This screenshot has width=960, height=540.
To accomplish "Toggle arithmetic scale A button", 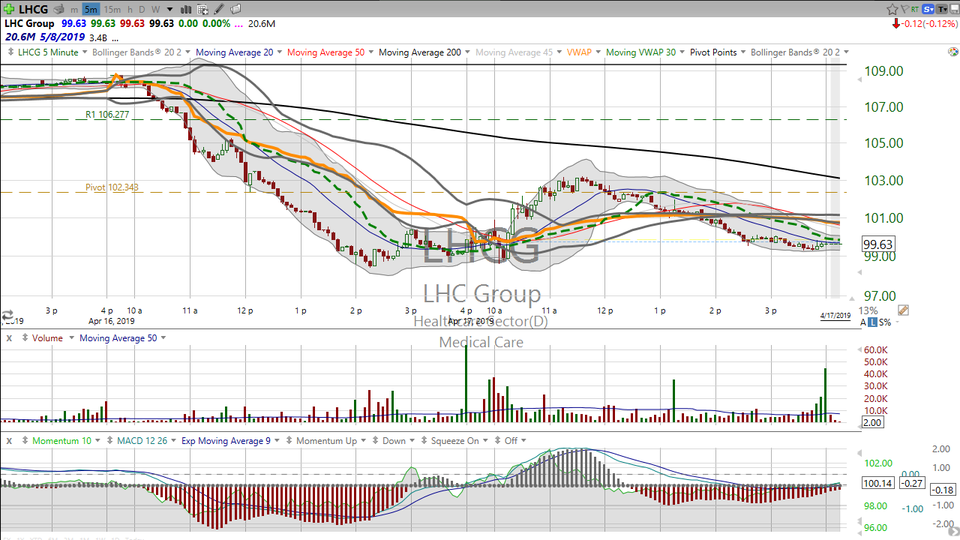I will (x=863, y=322).
